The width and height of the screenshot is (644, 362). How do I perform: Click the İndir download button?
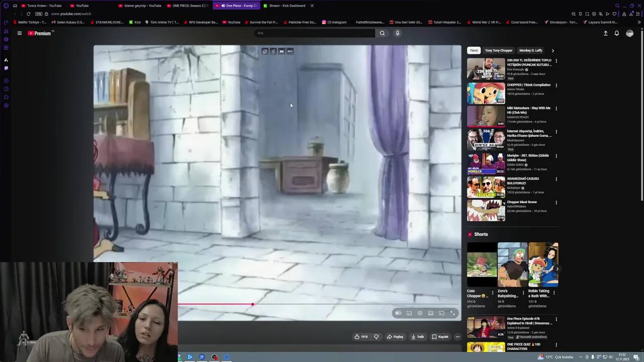pyautogui.click(x=418, y=337)
